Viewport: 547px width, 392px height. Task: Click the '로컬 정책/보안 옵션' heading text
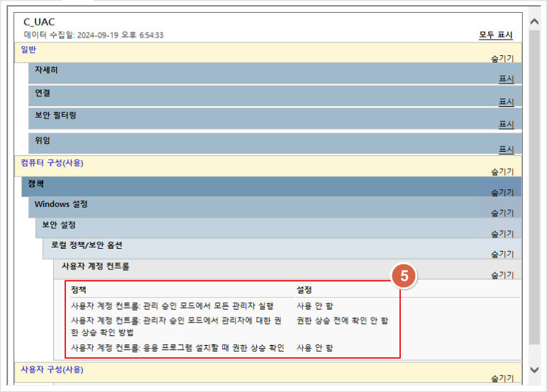[87, 245]
